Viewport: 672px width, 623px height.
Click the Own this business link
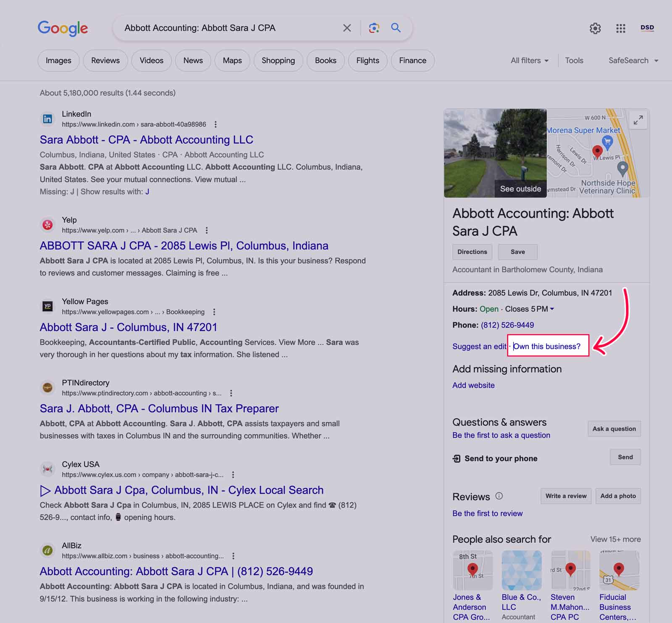click(x=547, y=346)
